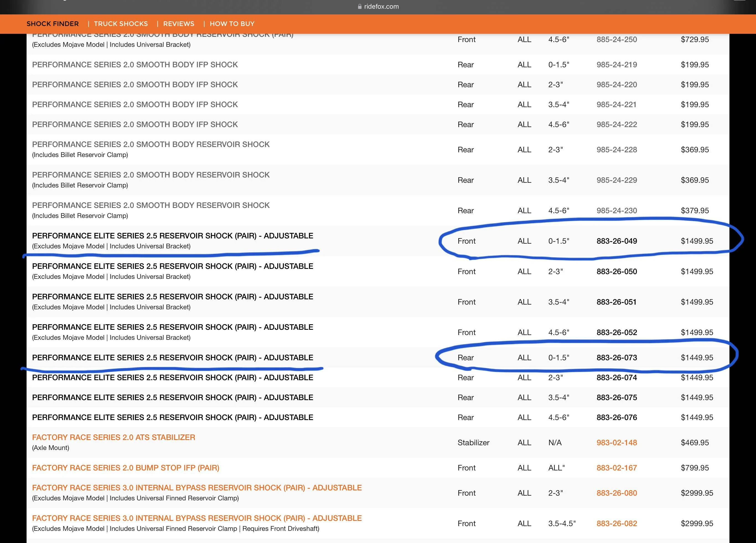Click the Smooth Body Reservoir Shock title for part 985-24-230
This screenshot has width=756, height=543.
151,205
